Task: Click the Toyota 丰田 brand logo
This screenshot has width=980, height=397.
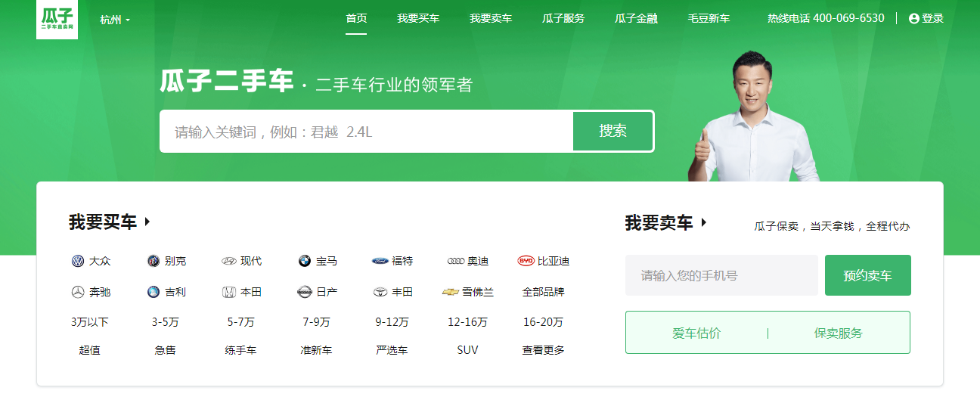Action: [380, 292]
